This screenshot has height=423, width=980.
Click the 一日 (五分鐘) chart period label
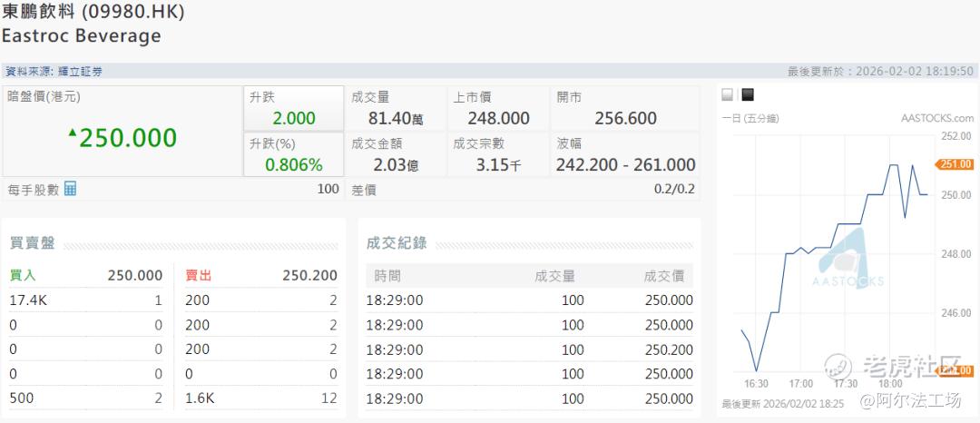pos(750,118)
